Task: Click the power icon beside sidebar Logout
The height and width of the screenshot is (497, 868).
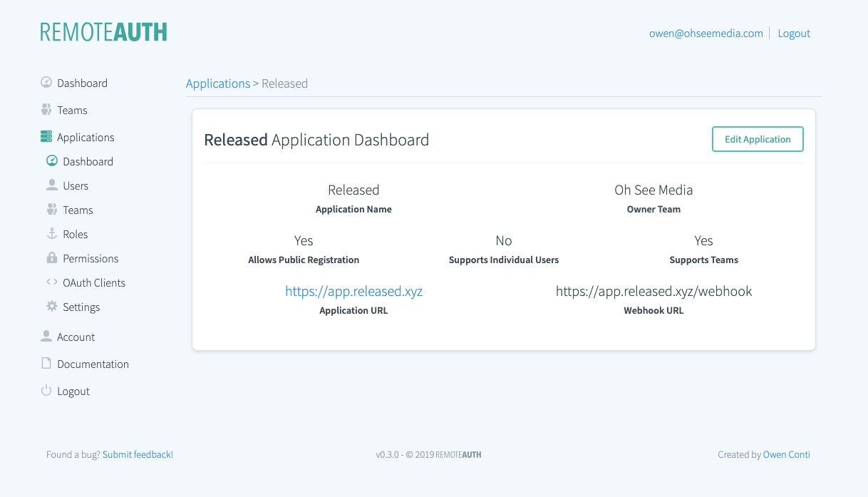Action: pos(46,391)
